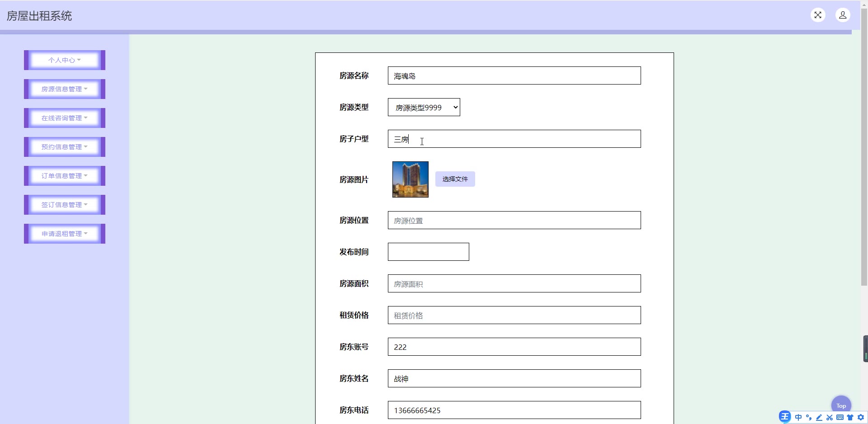Open the IME settings gear icon
868x424 pixels.
pyautogui.click(x=860, y=417)
